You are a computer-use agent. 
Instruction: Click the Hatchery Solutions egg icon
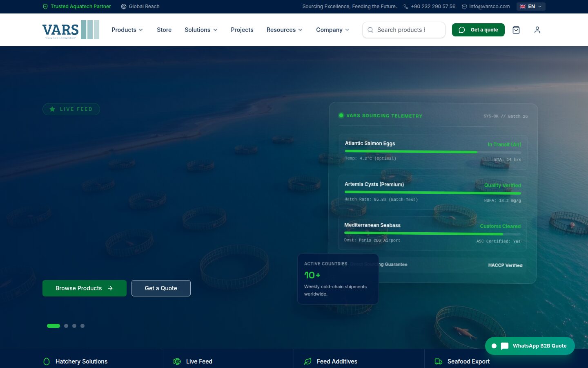pos(47,361)
